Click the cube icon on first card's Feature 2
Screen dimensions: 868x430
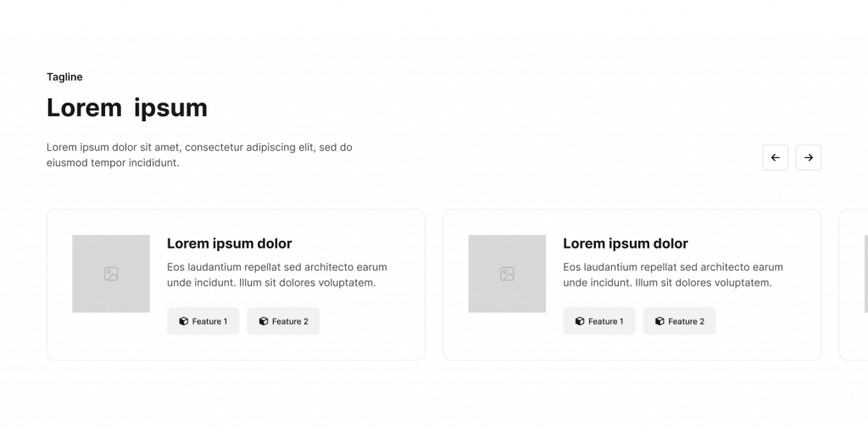(x=264, y=321)
